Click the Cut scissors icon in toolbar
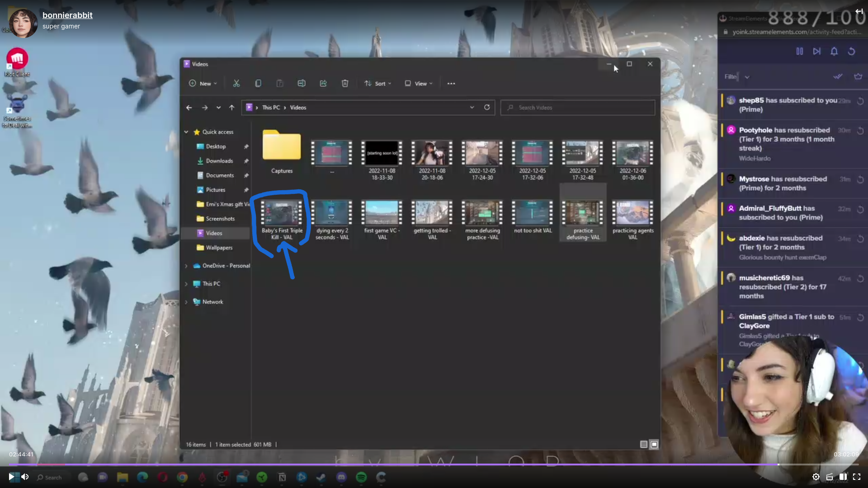Image resolution: width=868 pixels, height=488 pixels. (x=236, y=84)
